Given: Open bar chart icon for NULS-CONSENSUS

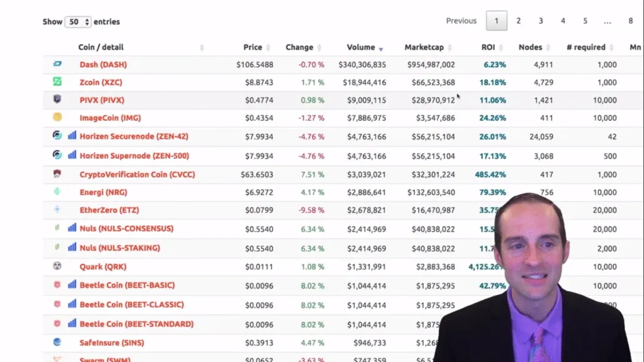Looking at the screenshot, I should (72, 227).
